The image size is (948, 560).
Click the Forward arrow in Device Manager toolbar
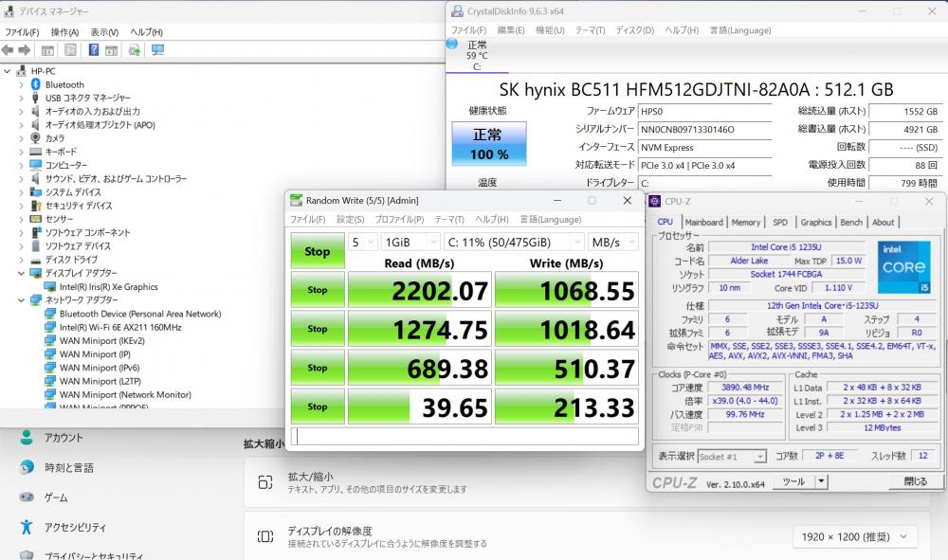point(25,50)
